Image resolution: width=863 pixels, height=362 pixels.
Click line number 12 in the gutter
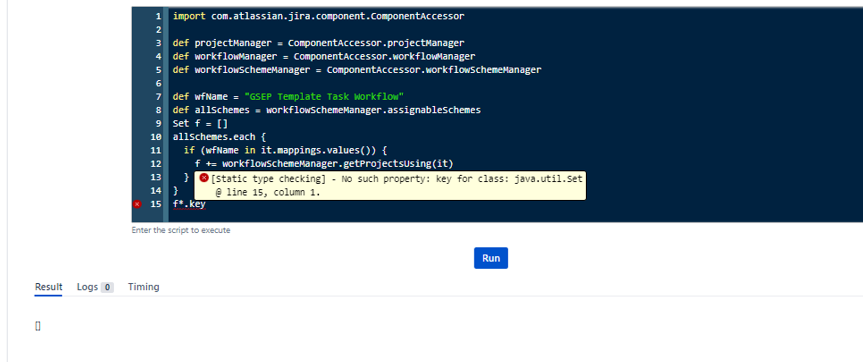(156, 164)
